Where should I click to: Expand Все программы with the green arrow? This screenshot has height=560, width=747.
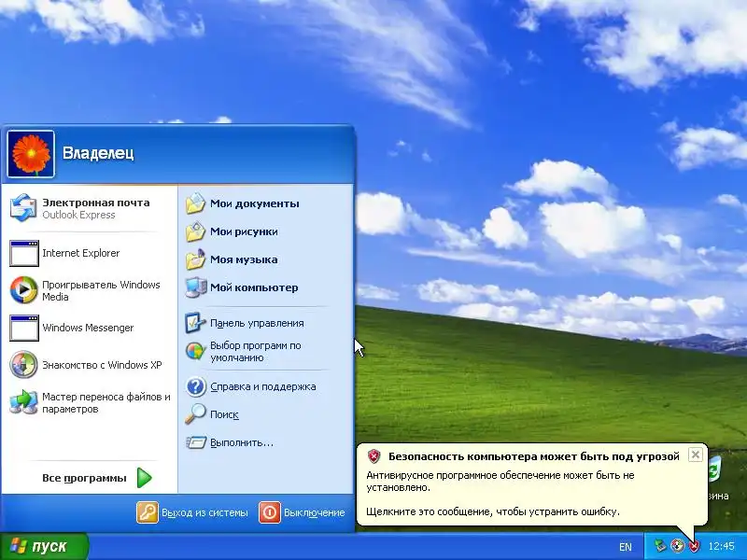click(x=145, y=478)
